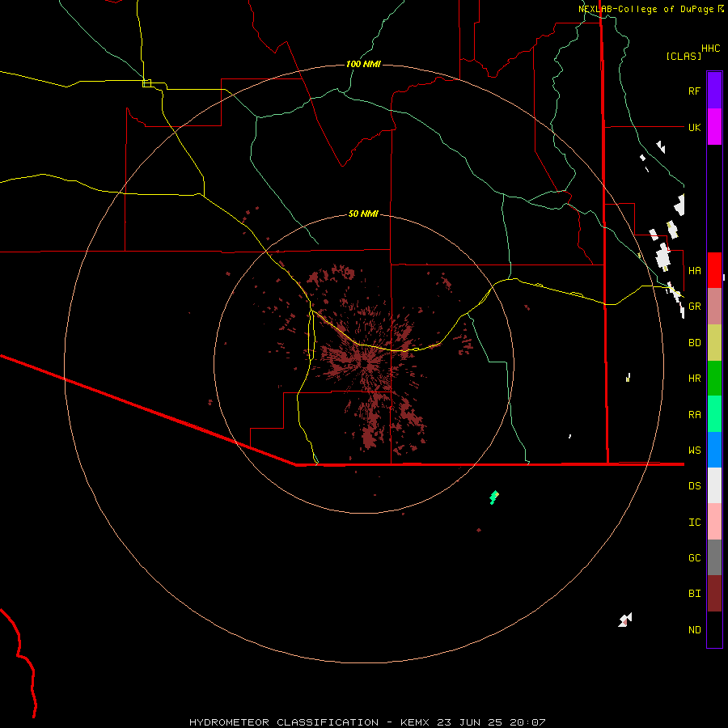Click the 'IC' legend label
Image resolution: width=728 pixels, height=728 pixels.
694,523
